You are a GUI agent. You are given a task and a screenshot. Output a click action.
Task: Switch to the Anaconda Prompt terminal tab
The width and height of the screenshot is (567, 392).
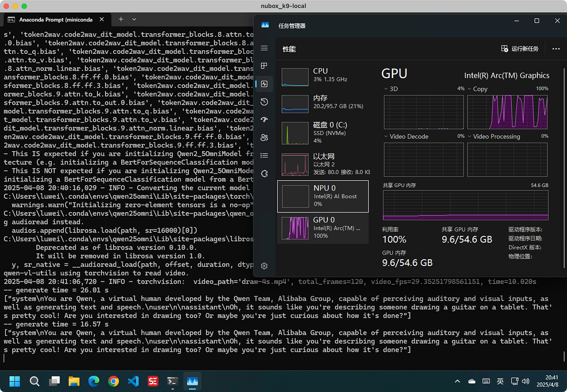(56, 19)
